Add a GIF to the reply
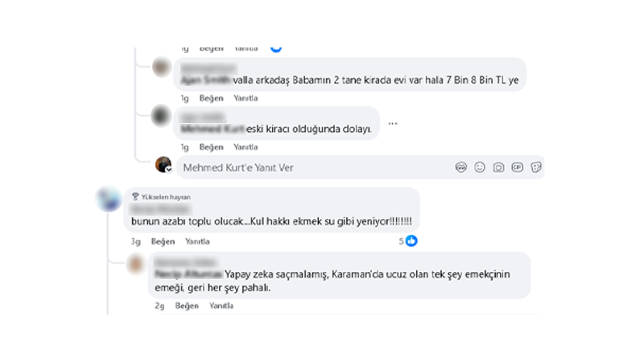This screenshot has width=644, height=362. pos(517,167)
